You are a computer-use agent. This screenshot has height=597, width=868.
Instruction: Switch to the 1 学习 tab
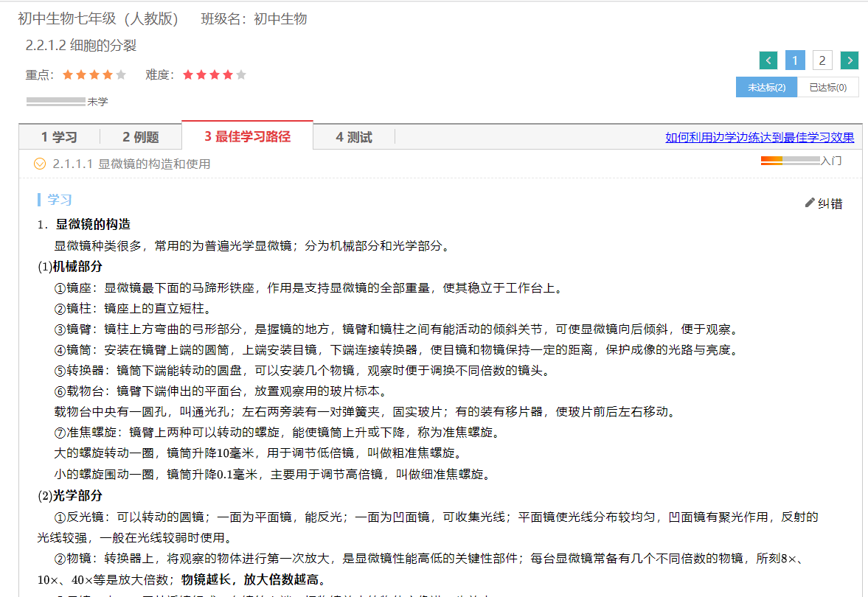59,137
